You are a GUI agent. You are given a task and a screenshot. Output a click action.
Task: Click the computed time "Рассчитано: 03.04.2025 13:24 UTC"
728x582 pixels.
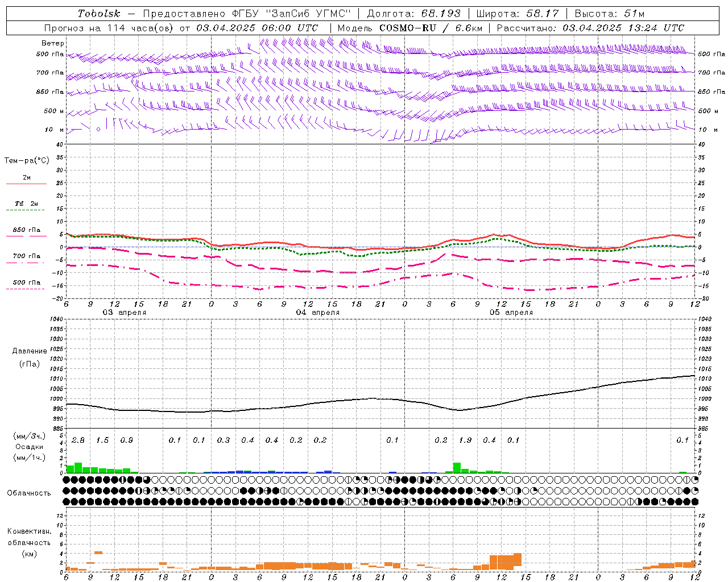point(590,28)
